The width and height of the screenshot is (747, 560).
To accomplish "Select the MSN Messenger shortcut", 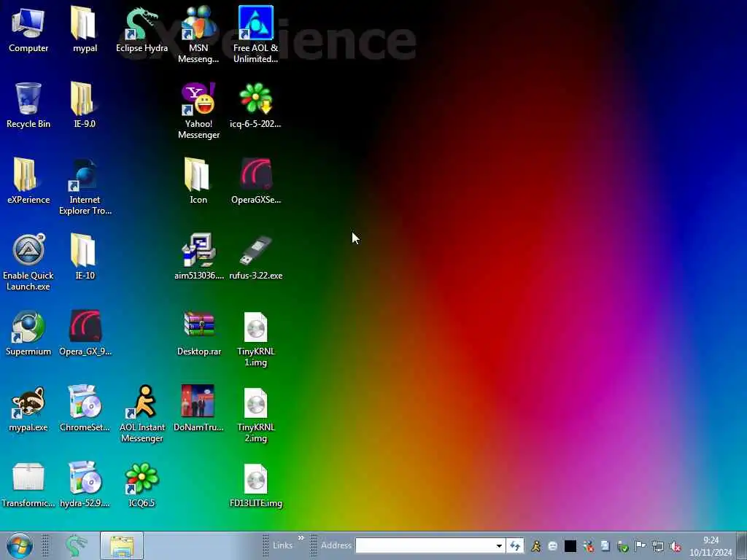I will pyautogui.click(x=198, y=34).
